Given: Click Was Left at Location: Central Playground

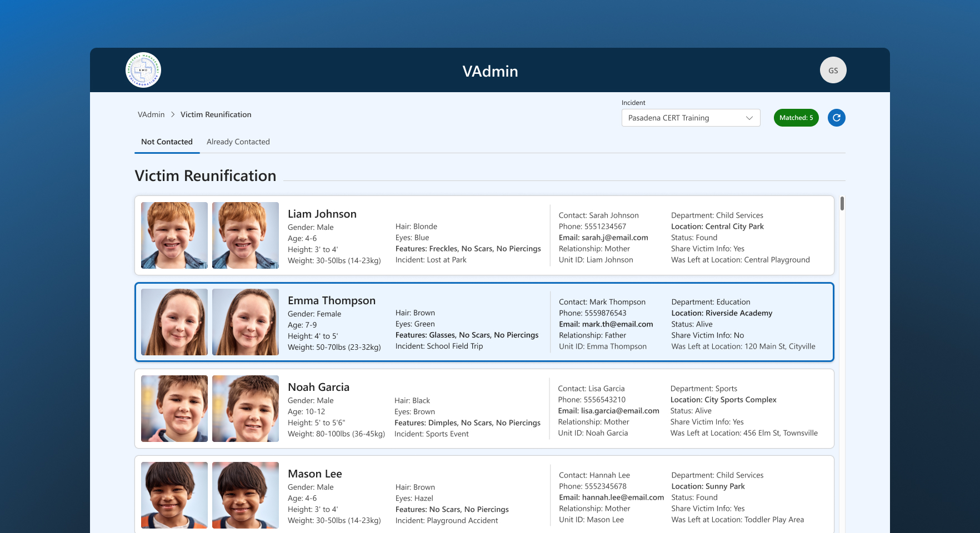Looking at the screenshot, I should point(740,260).
